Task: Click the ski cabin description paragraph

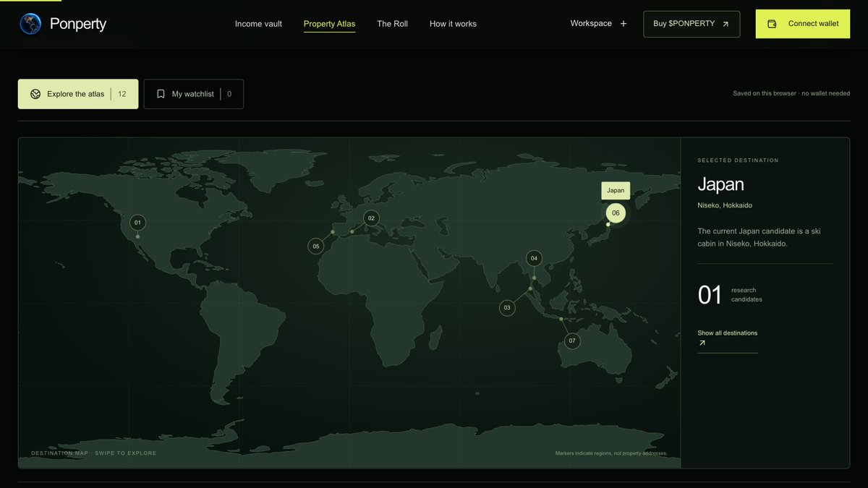Action: point(759,237)
